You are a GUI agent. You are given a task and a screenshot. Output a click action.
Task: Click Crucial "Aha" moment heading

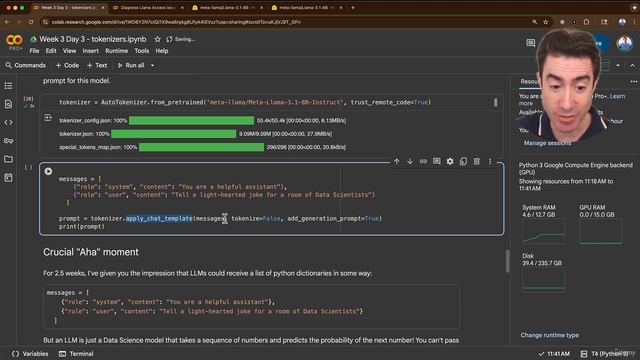[91, 252]
